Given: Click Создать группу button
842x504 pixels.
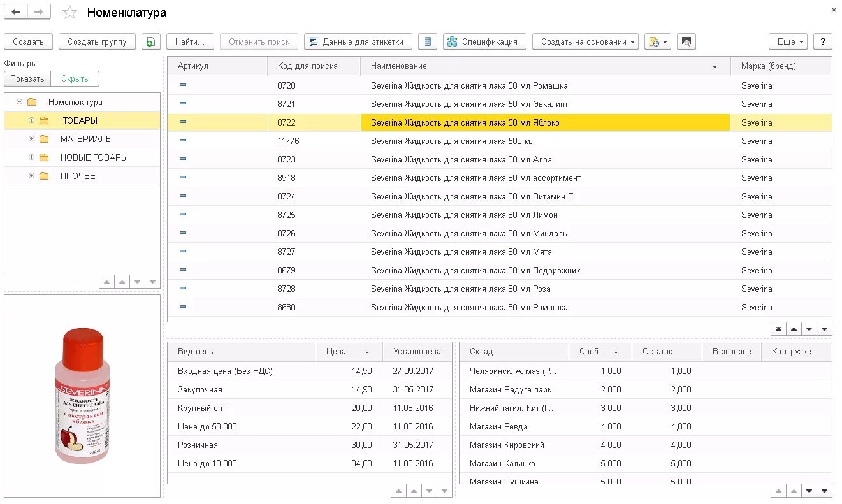Looking at the screenshot, I should coord(97,41).
